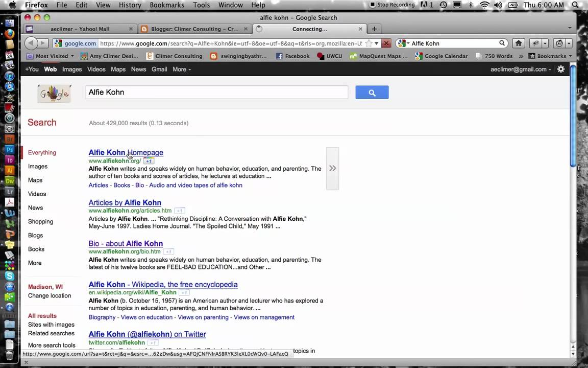Open Finder from the dock

click(9, 24)
